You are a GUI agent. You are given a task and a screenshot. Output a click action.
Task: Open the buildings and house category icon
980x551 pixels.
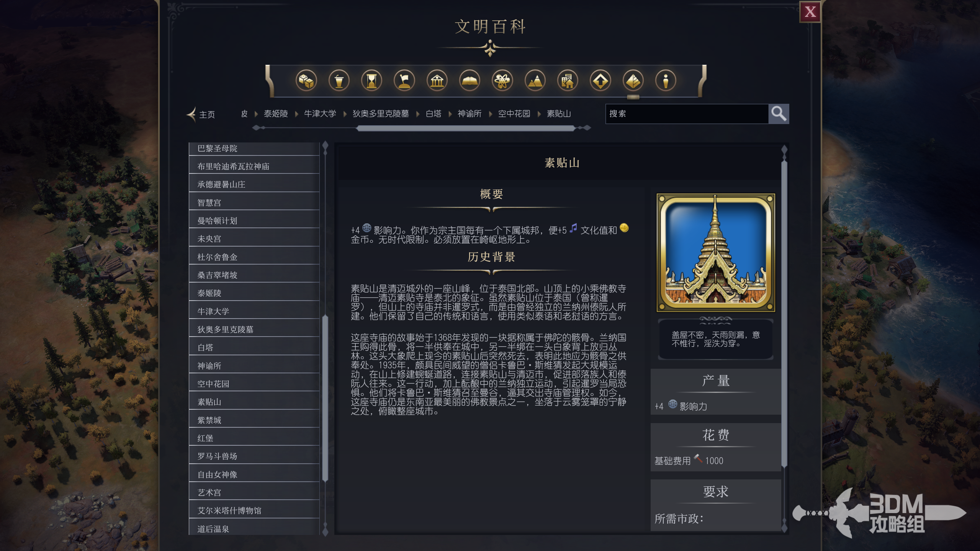click(568, 81)
